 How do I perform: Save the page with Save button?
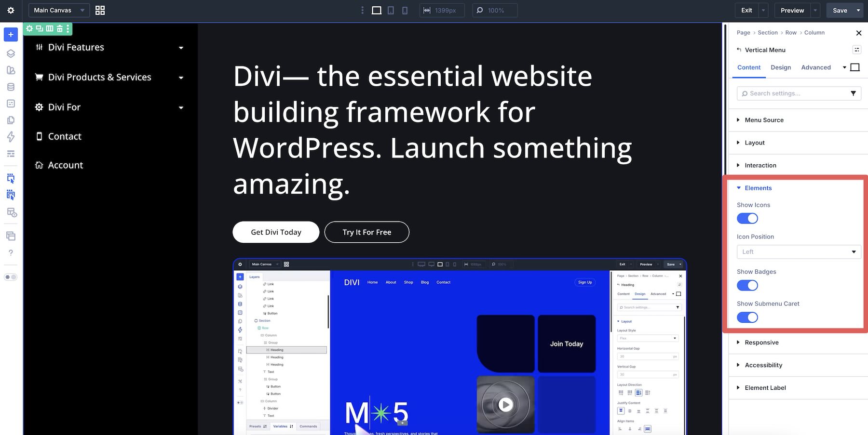pyautogui.click(x=840, y=10)
